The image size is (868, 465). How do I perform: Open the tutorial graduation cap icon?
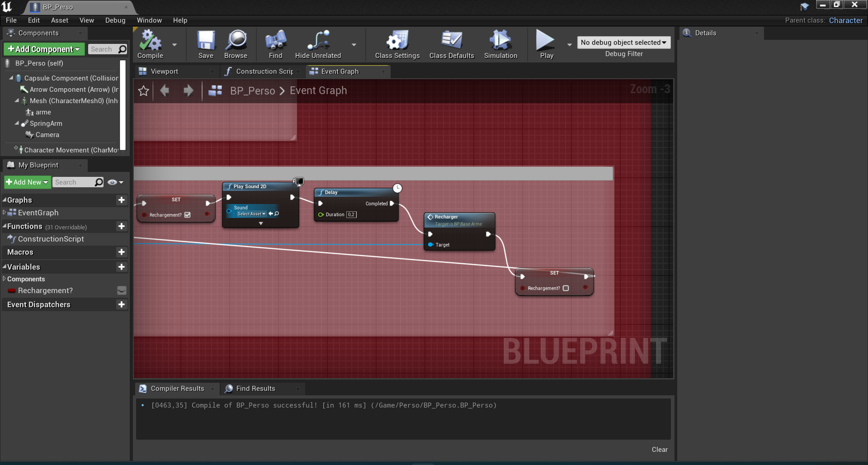point(804,6)
